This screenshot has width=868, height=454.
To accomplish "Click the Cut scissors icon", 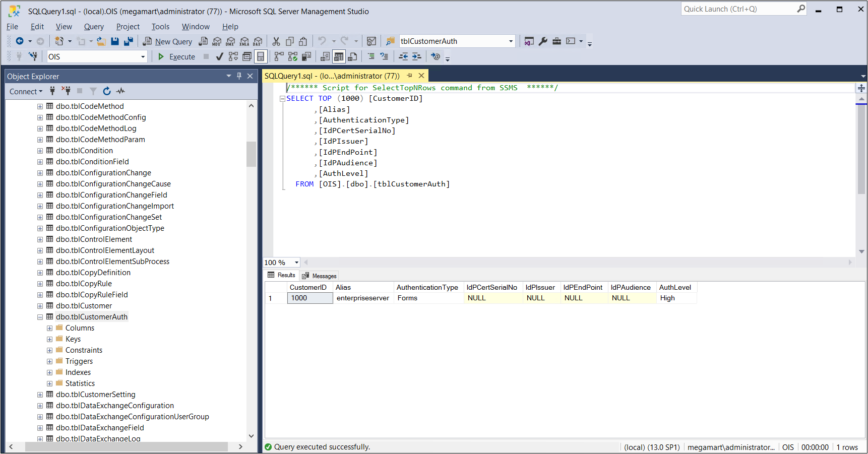I will pos(276,41).
